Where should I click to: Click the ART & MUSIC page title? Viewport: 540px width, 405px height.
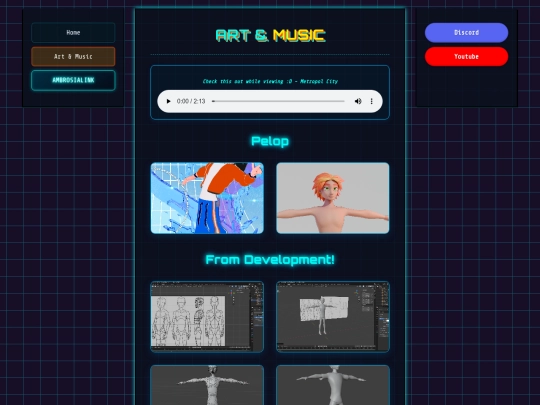click(270, 35)
